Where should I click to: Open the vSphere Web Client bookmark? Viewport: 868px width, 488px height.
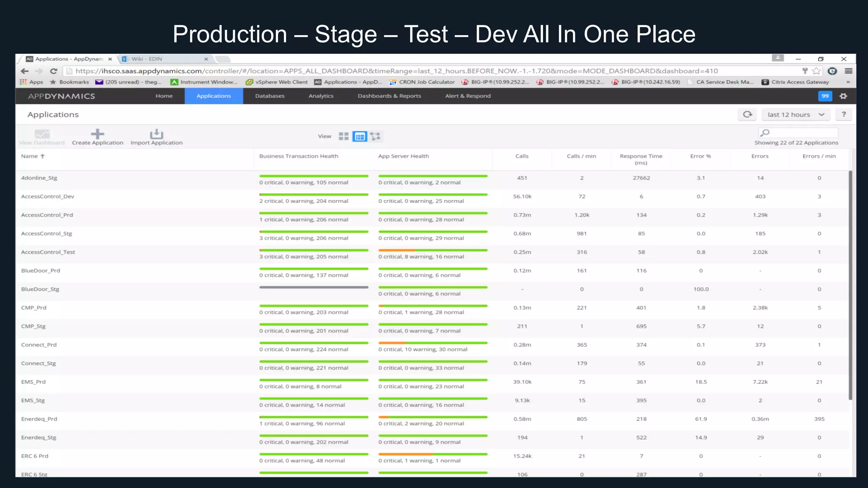(277, 82)
